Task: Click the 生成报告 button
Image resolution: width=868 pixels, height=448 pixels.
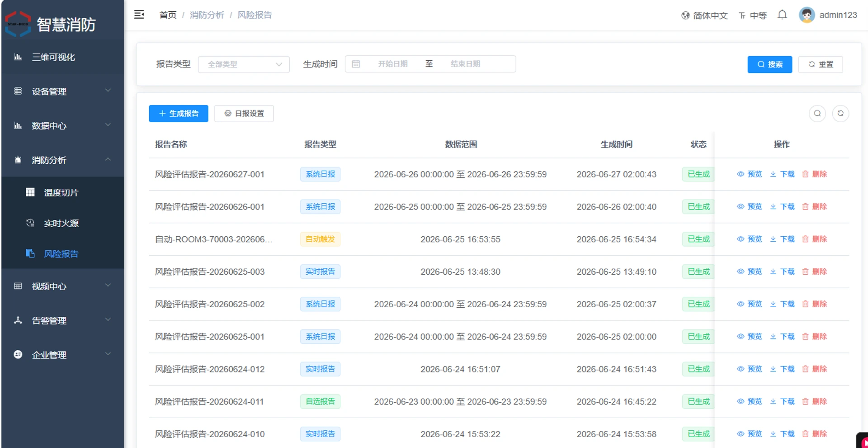Action: (x=179, y=114)
